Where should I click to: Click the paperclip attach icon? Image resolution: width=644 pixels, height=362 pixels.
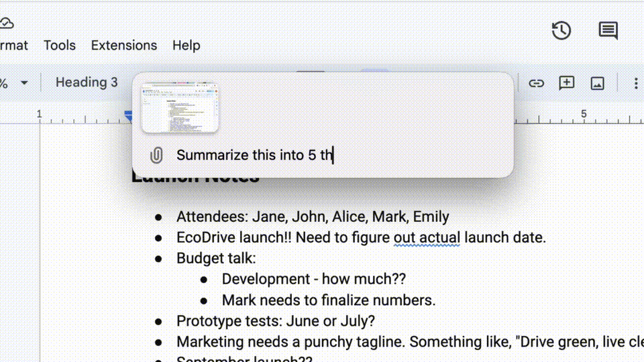(156, 155)
